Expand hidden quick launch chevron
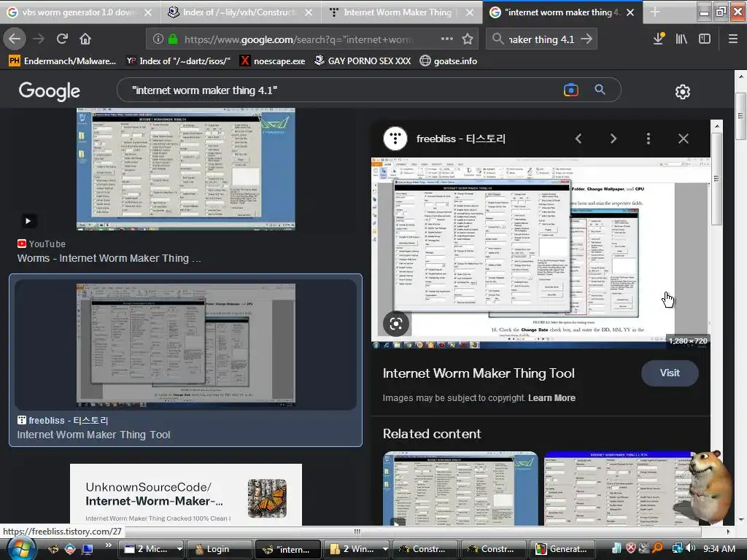This screenshot has width=747, height=560. coord(109,545)
